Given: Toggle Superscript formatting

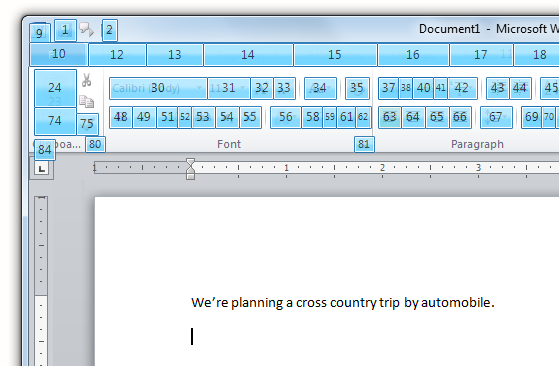Looking at the screenshot, I should point(250,117).
